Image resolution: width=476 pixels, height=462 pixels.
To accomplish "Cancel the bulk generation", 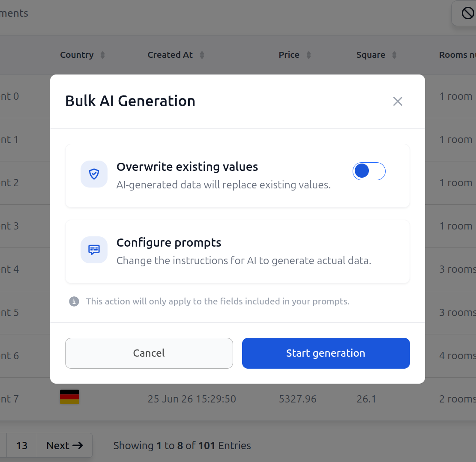I will coord(149,353).
